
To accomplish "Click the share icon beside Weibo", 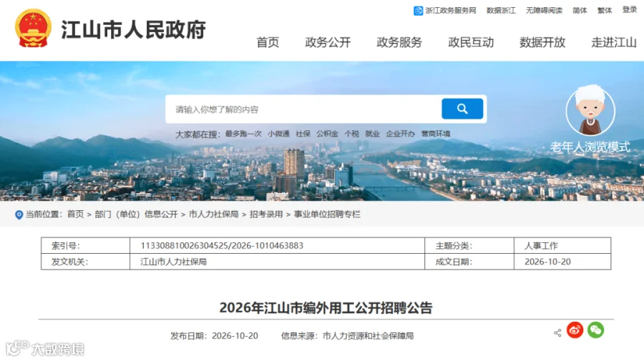I will click(x=557, y=332).
